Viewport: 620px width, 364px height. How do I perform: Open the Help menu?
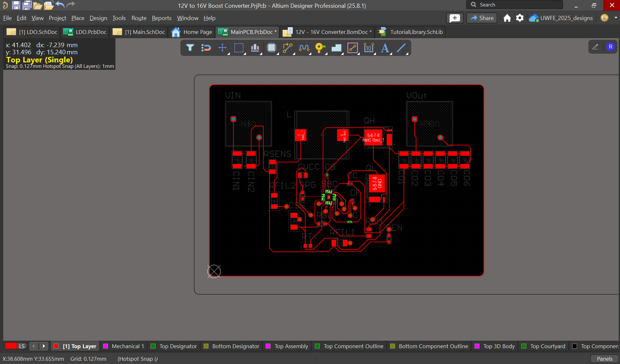[x=209, y=18]
